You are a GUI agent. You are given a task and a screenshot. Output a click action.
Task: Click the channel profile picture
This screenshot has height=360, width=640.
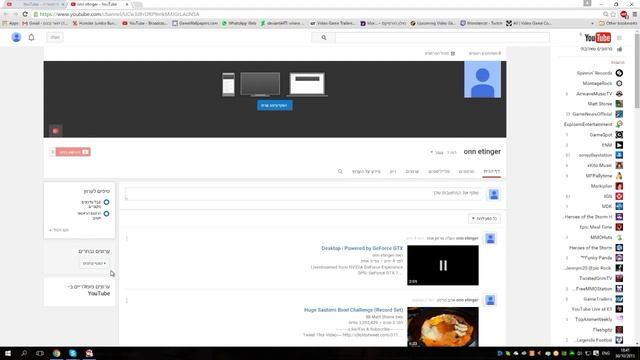(x=482, y=80)
